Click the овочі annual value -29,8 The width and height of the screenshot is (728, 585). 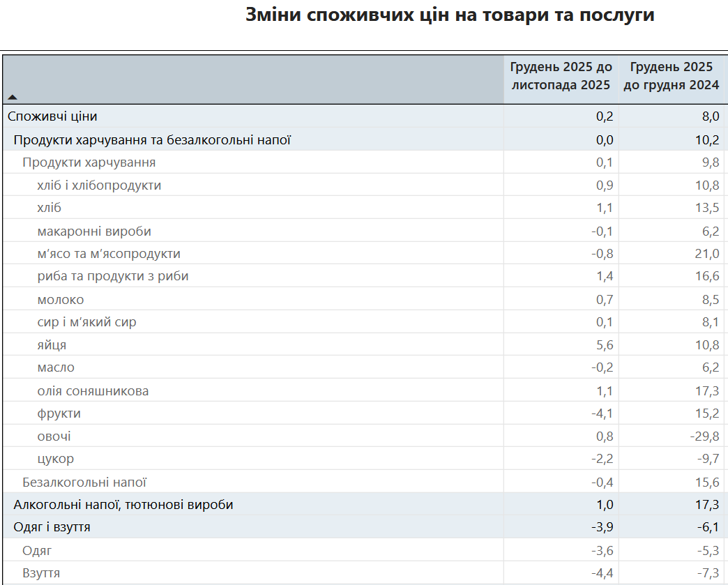pos(704,435)
